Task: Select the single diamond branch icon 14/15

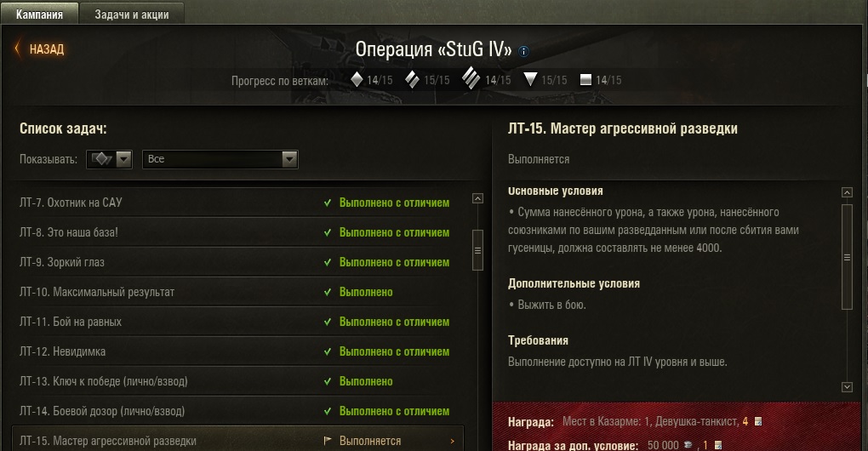Action: (x=357, y=80)
